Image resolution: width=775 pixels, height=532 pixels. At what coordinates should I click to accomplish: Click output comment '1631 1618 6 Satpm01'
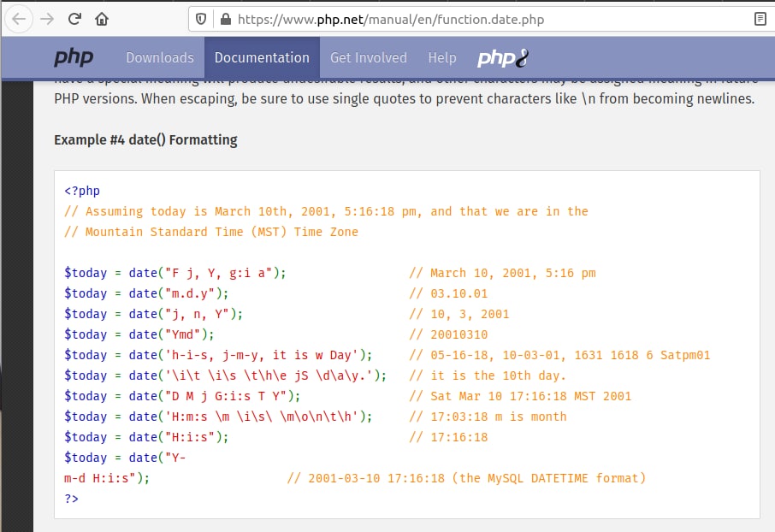coord(642,355)
